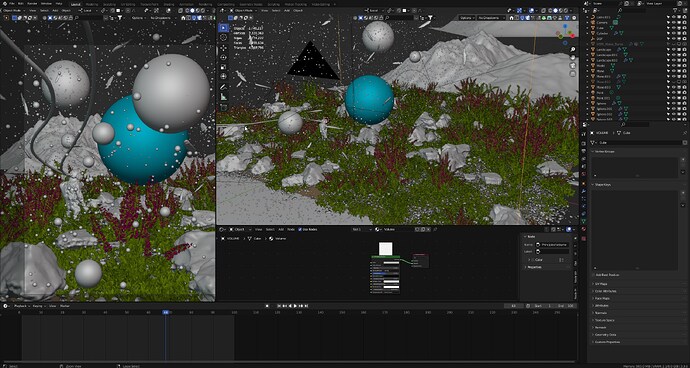Toggle the X-ray button in center viewport header
690x368 pixels.
[543, 11]
